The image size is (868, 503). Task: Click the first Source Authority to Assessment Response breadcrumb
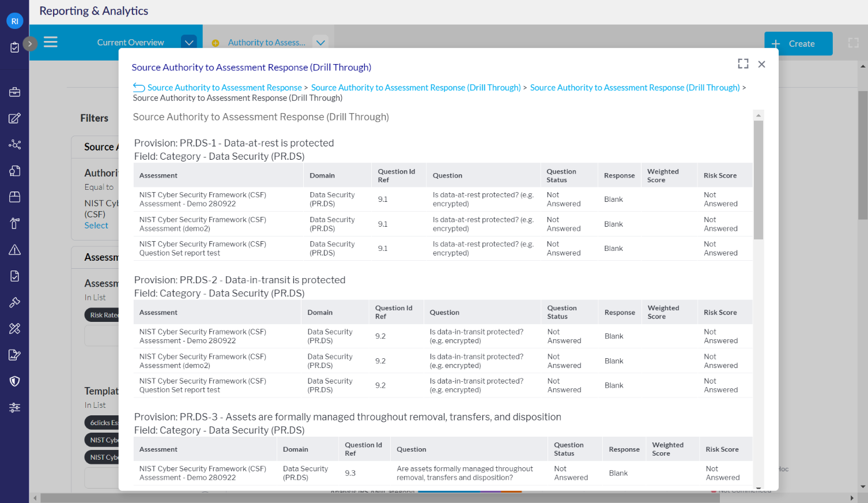(224, 88)
